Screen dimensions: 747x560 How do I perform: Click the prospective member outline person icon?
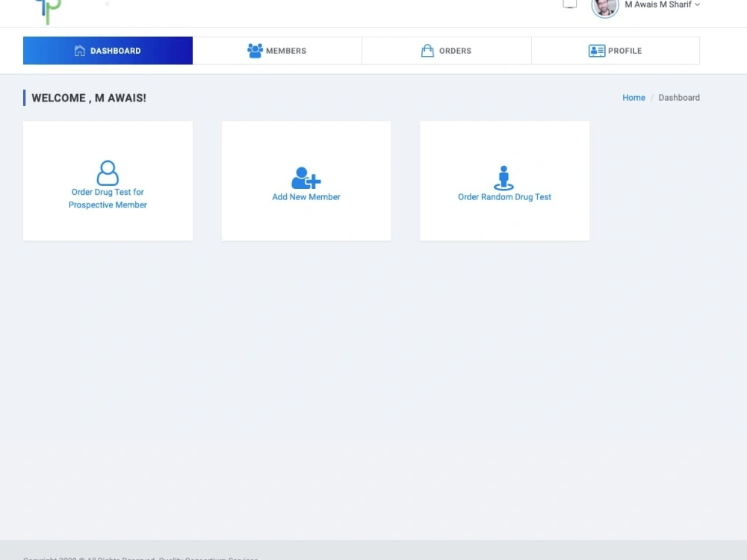tap(108, 173)
